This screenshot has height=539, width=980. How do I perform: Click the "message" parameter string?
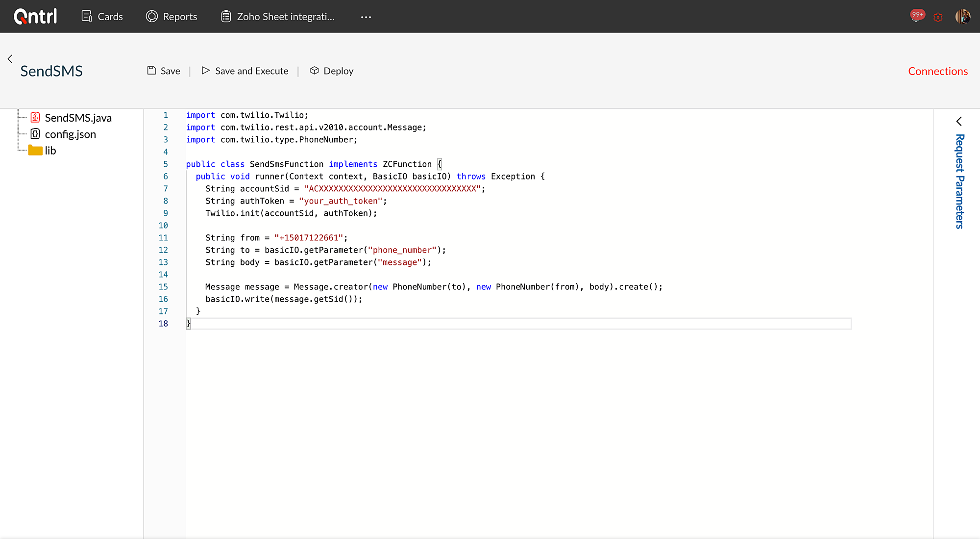point(399,262)
